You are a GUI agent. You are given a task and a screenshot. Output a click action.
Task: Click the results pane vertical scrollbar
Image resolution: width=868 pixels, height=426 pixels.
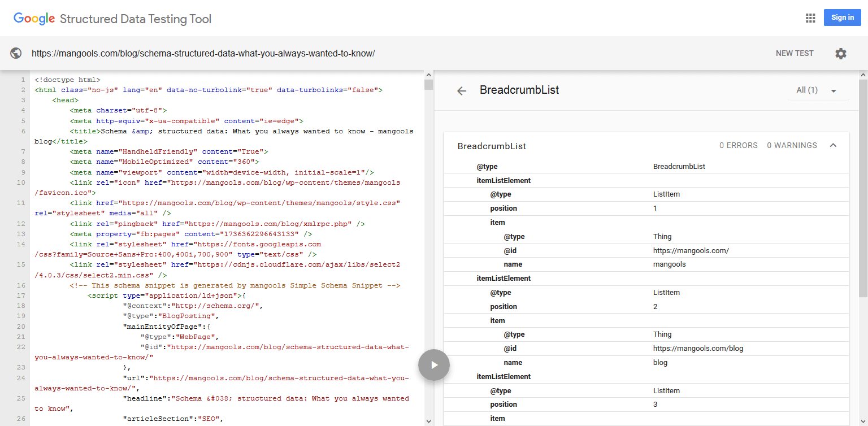(x=863, y=186)
